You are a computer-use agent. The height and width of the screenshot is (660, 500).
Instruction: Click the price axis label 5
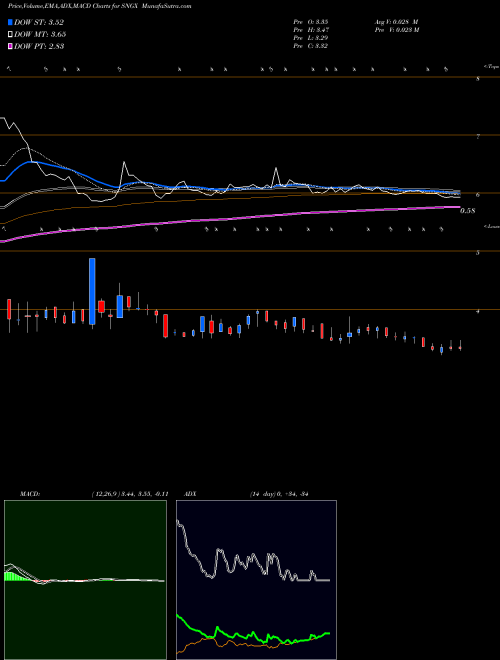click(478, 253)
